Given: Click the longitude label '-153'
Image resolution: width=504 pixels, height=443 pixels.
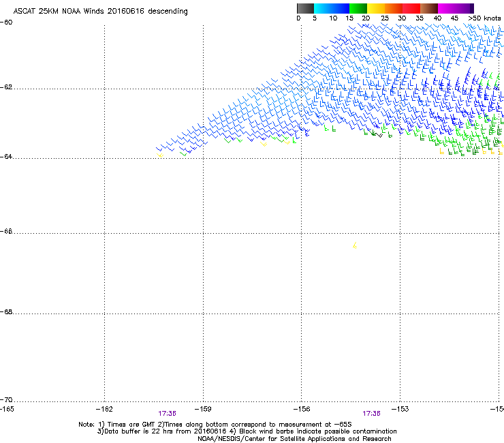Looking at the screenshot, I should coord(400,409).
